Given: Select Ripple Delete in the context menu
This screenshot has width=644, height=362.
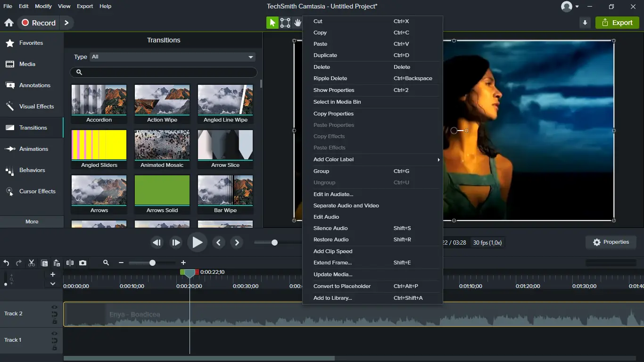Looking at the screenshot, I should pyautogui.click(x=330, y=78).
